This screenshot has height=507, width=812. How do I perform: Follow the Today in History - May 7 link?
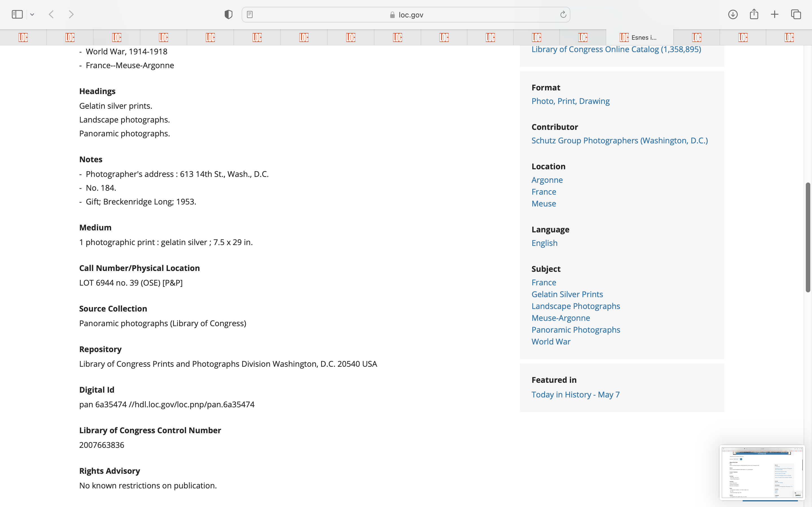click(x=575, y=395)
